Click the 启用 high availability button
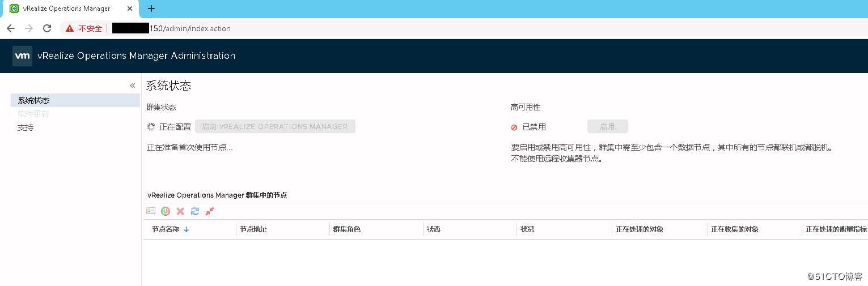This screenshot has height=286, width=868. point(607,126)
